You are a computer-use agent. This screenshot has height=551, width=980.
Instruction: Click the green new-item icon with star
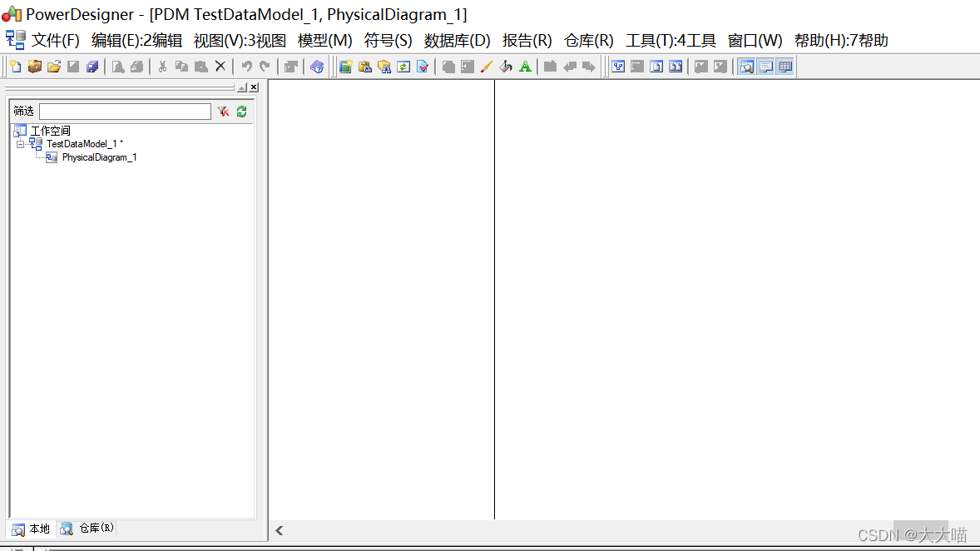click(345, 67)
